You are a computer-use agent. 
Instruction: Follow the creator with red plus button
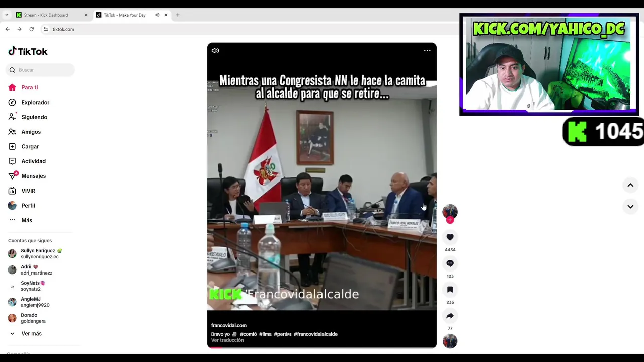coord(450,220)
